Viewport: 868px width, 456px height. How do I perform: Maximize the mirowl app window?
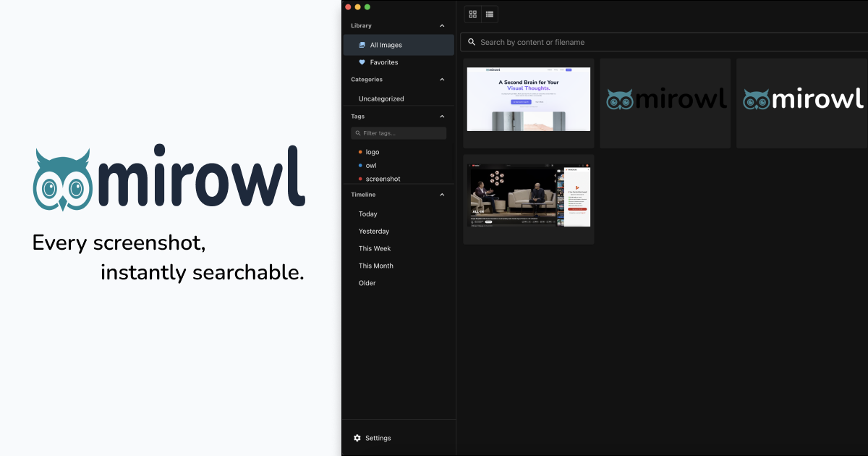pyautogui.click(x=367, y=7)
